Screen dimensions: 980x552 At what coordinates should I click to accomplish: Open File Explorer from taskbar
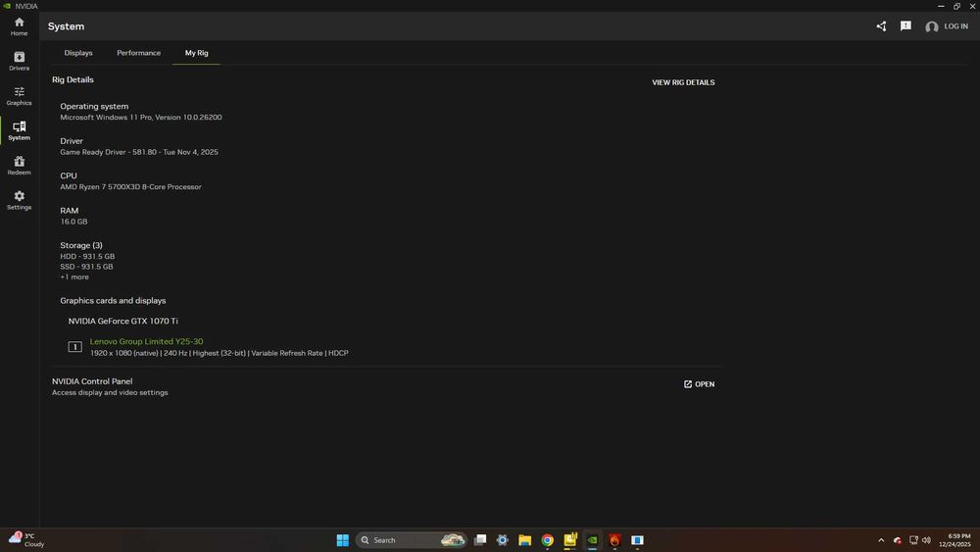click(x=525, y=540)
